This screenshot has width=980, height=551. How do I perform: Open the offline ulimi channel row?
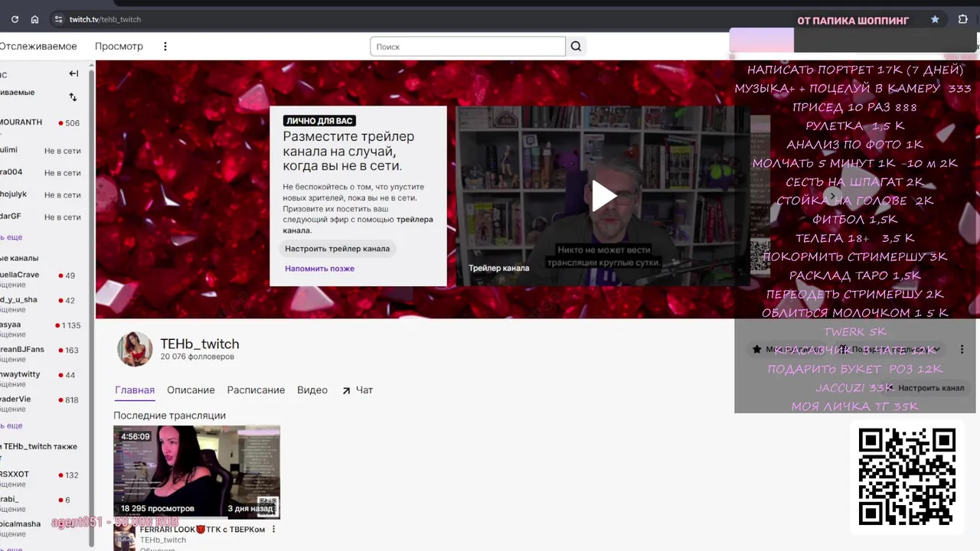[x=42, y=151]
